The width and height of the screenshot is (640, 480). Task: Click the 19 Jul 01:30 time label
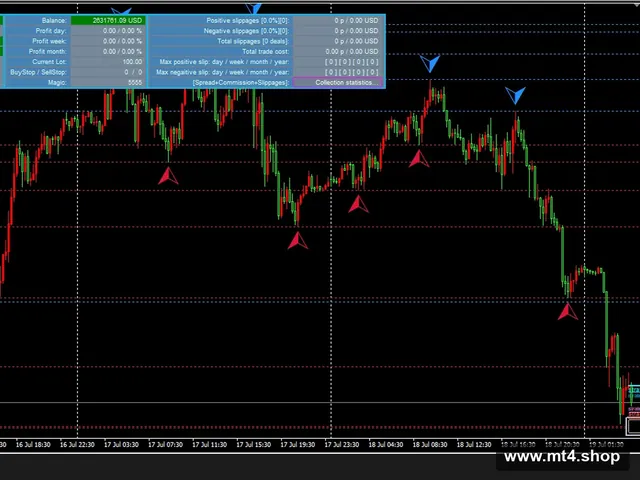point(606,444)
